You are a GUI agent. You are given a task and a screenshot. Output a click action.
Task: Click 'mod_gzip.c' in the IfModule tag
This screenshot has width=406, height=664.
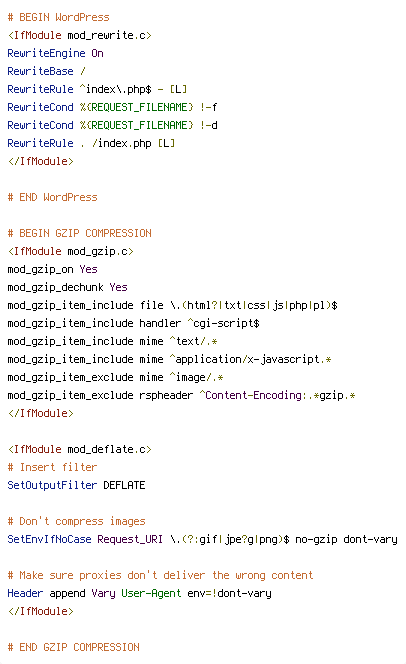point(97,252)
